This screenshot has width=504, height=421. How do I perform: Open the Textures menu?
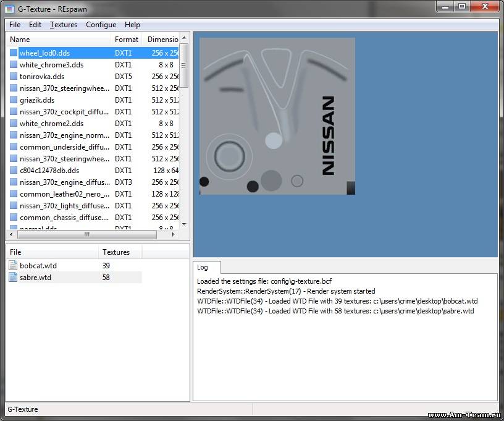coord(64,25)
